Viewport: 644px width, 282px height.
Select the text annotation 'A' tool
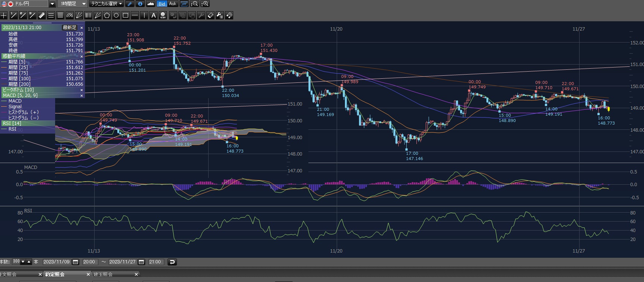click(153, 15)
